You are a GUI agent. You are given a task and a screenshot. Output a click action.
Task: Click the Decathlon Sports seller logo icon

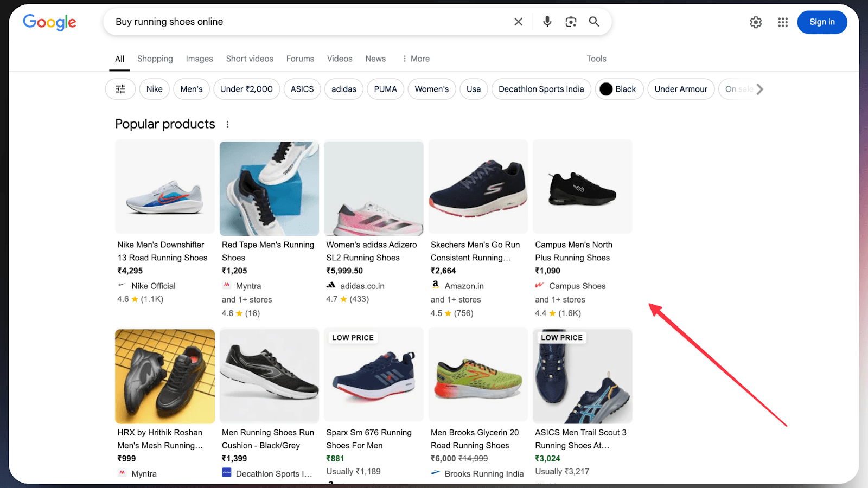click(227, 473)
